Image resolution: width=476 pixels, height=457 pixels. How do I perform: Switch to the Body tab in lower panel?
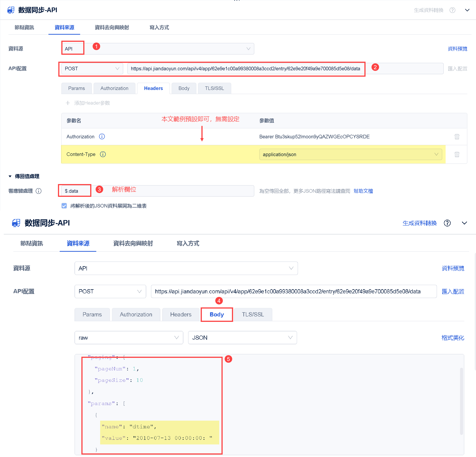click(217, 315)
